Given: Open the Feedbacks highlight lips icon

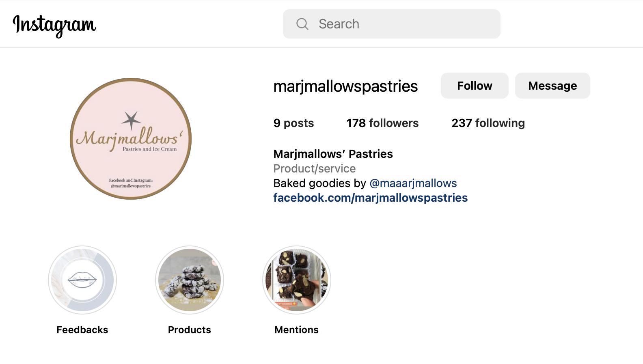Looking at the screenshot, I should point(82,280).
